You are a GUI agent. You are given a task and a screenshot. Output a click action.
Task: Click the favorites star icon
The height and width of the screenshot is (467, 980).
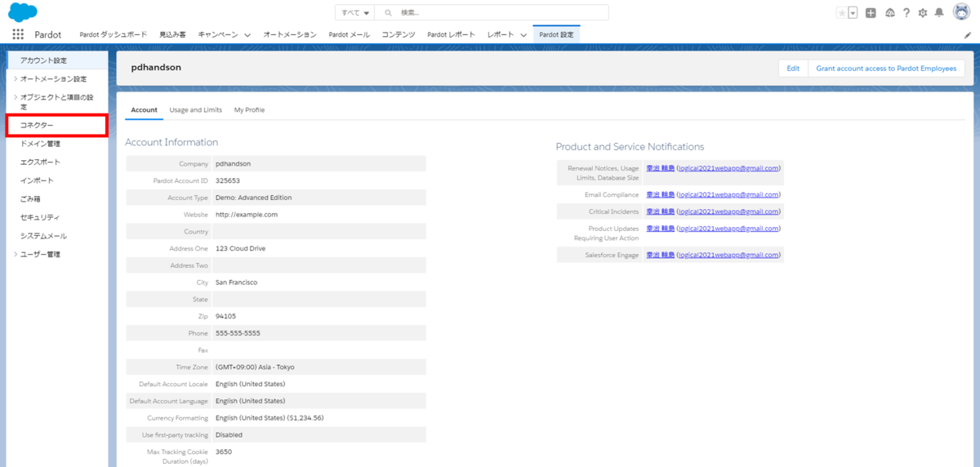[x=842, y=13]
